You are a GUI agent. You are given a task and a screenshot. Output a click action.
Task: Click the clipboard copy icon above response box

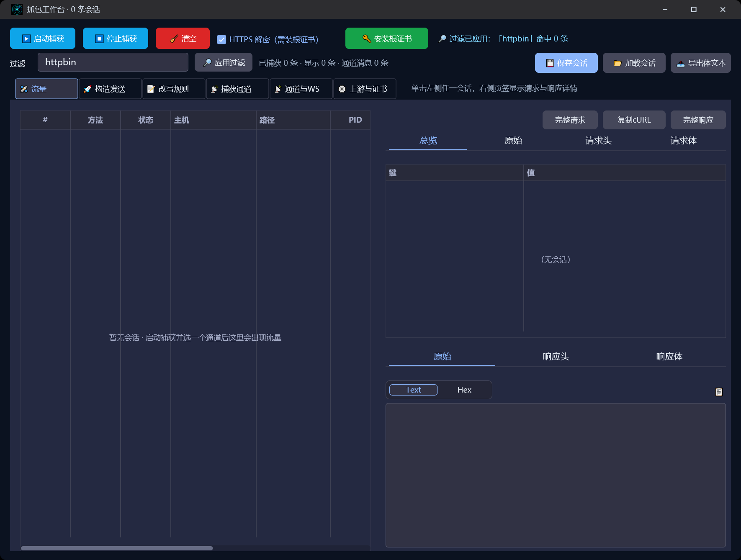(719, 392)
